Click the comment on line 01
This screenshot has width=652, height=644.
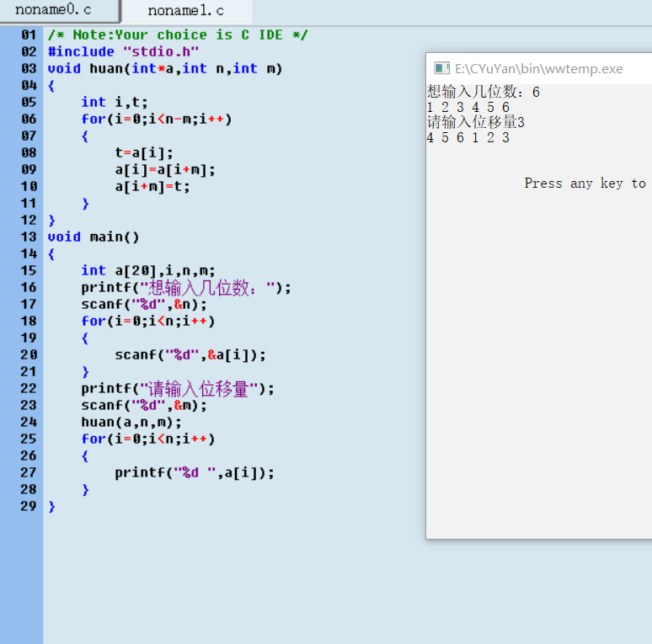click(x=178, y=35)
